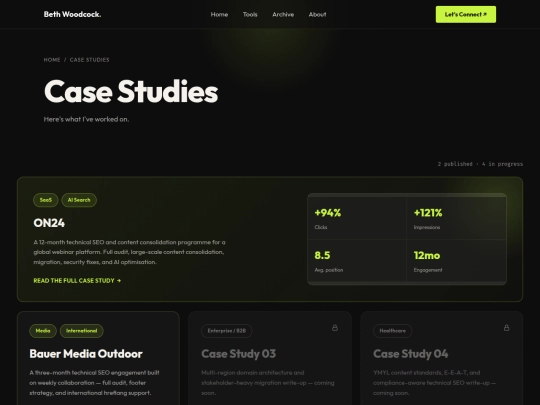Open the Bauer Media Outdoor case study
Image resolution: width=540 pixels, height=405 pixels.
coord(86,354)
